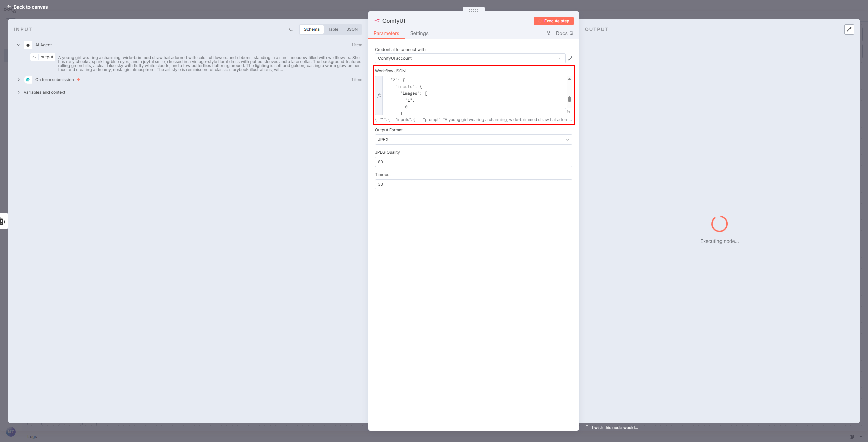
Task: Click the 1 item count beside AI Agent
Action: pyautogui.click(x=357, y=45)
